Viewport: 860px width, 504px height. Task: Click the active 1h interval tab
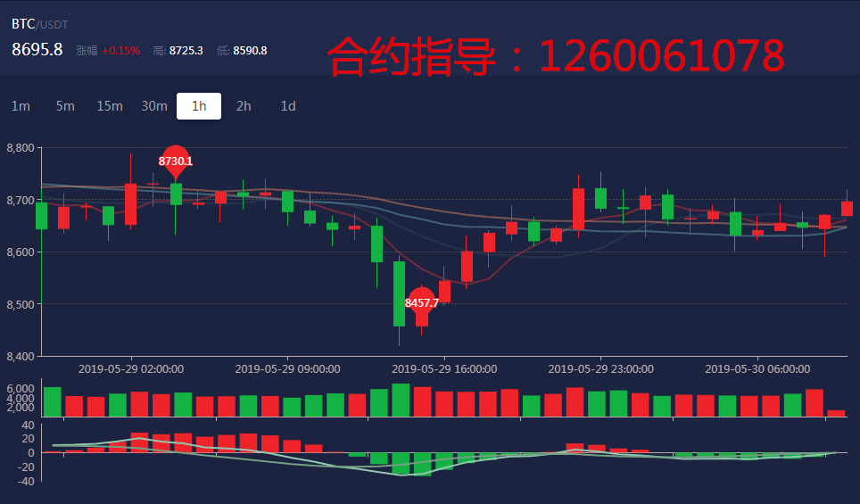199,106
